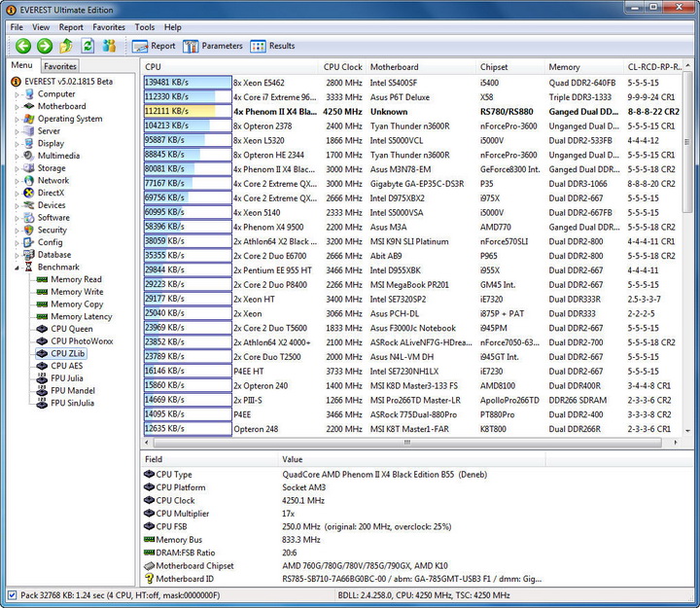Sort by the CPU Clock column header
Viewport: 700px width, 608px height.
tap(342, 67)
